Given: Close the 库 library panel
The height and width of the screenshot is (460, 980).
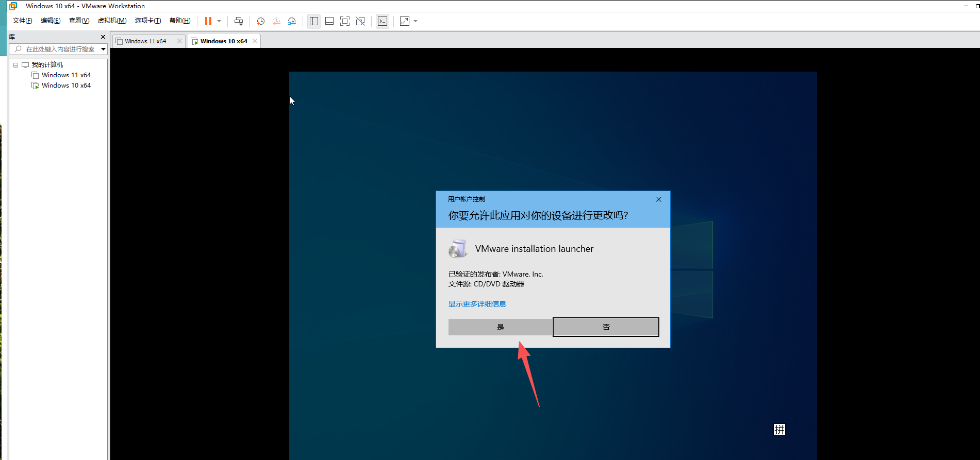Looking at the screenshot, I should [x=103, y=37].
